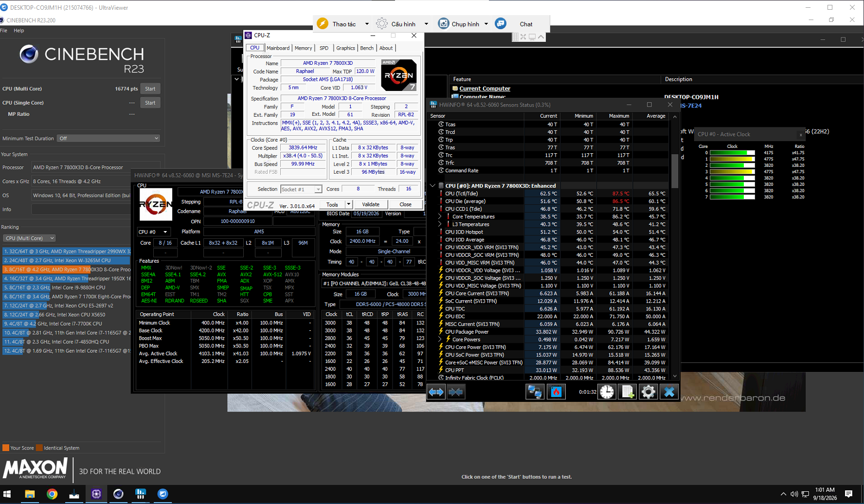Click the camera icon for Chụp hình

pos(443,24)
